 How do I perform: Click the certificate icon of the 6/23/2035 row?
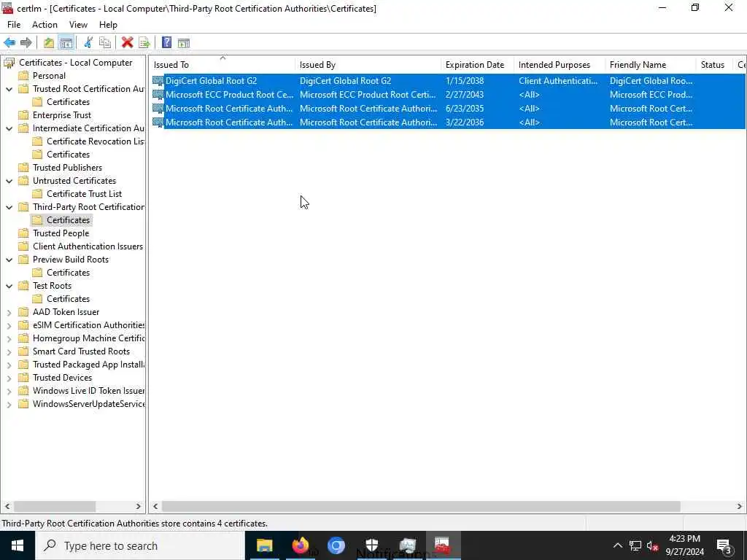coord(158,109)
